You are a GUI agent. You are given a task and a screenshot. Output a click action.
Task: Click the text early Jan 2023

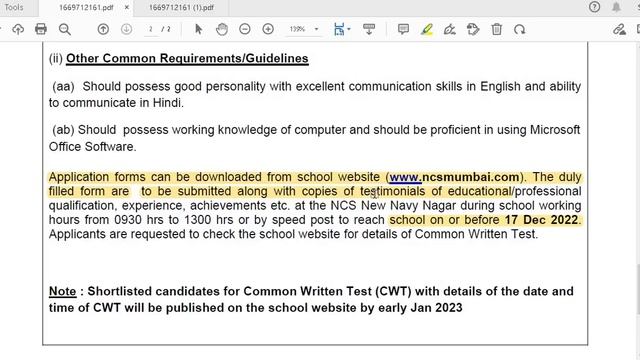420,308
